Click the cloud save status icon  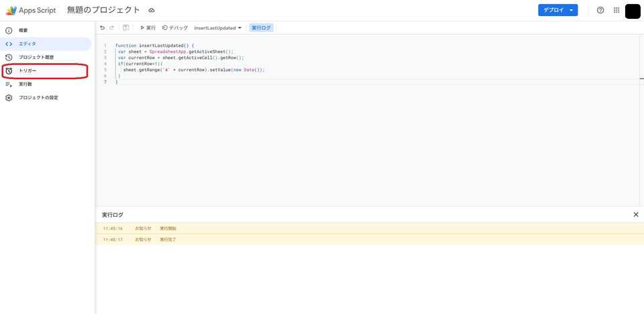(x=152, y=11)
